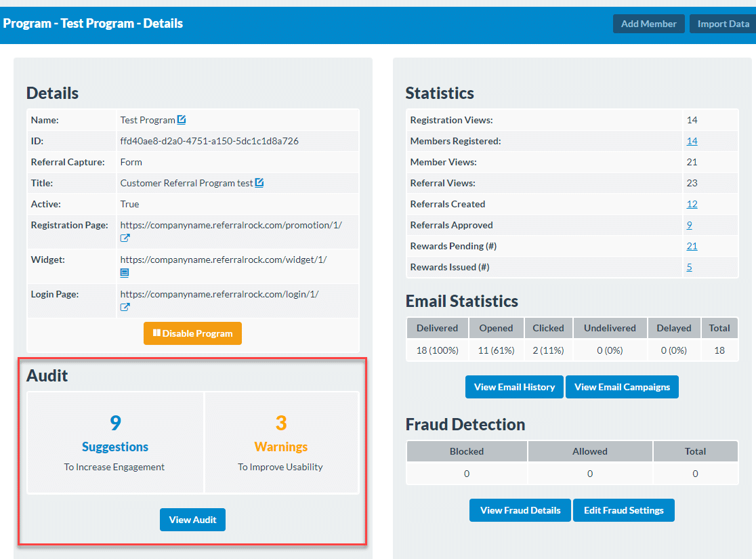Click the widget URL text
Viewport: 756px width, 559px height.
pos(224,260)
